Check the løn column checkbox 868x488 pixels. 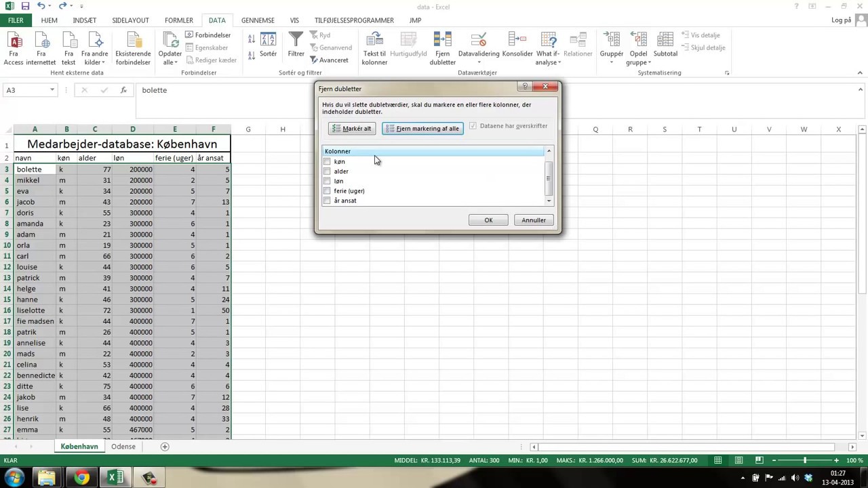328,181
